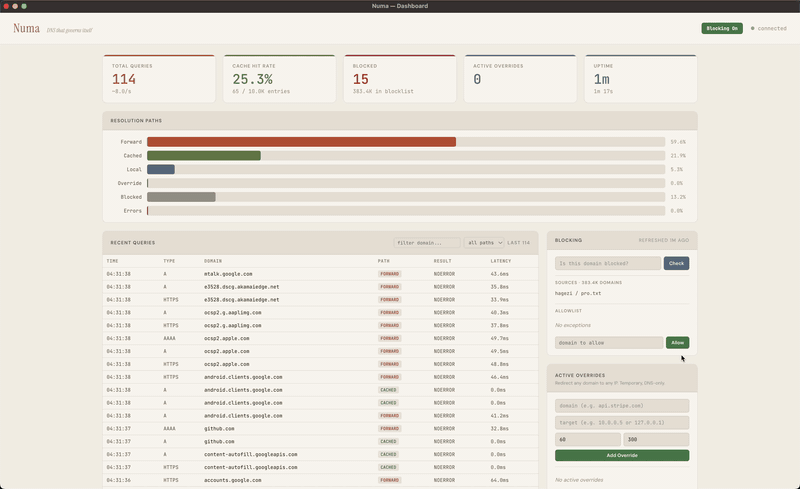Click the 'No active overrides' text
The image size is (800, 489).
tap(579, 480)
